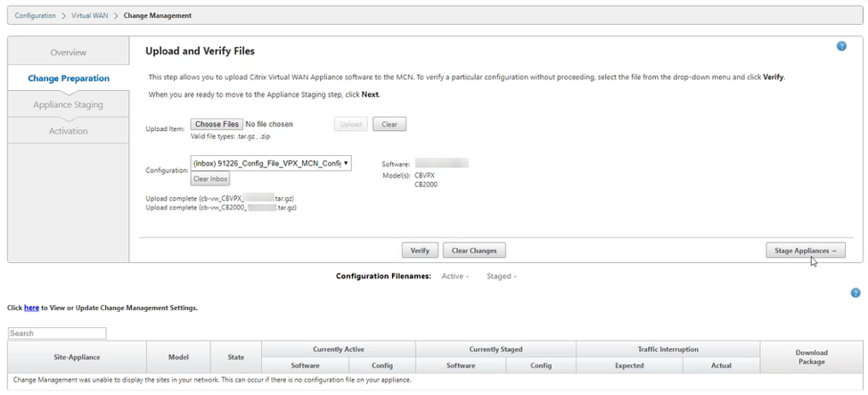Click Stage Appliances to proceed
This screenshot has width=868, height=395.
pos(805,251)
